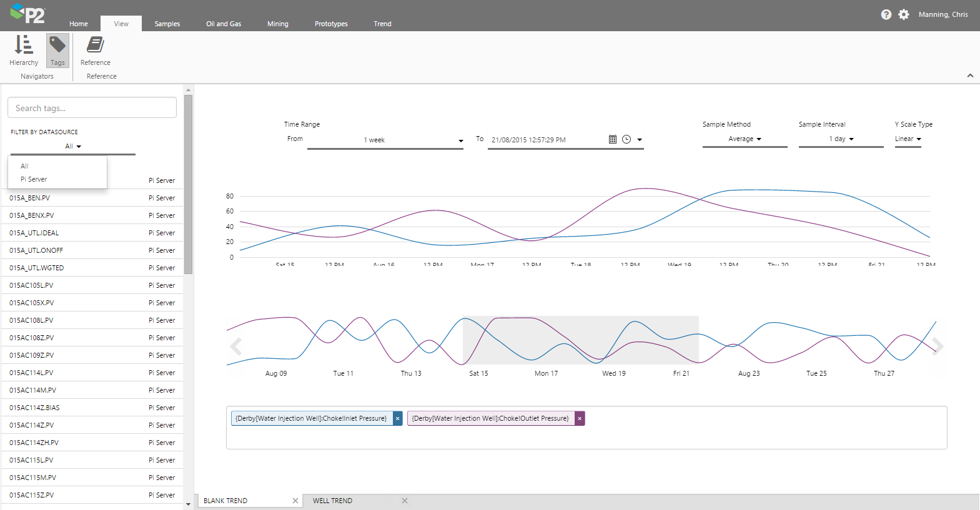Screen dimensions: 980x510
Task: Toggle the Tags navigator button
Action: [57, 51]
